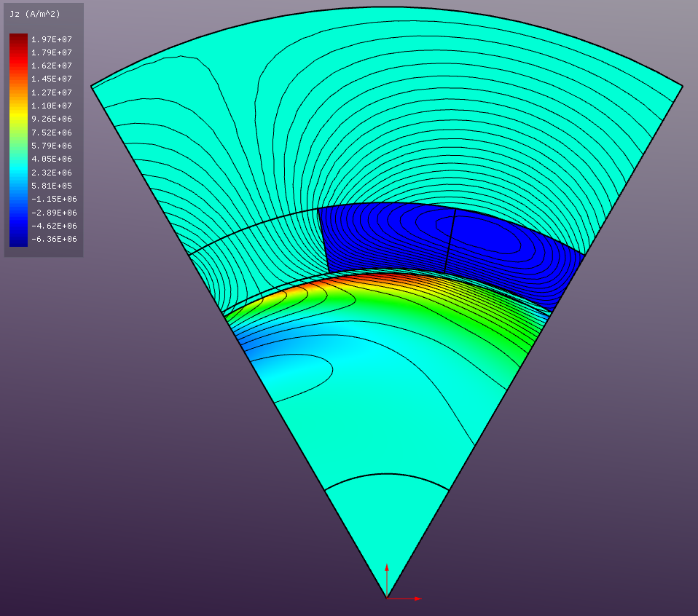This screenshot has width=698, height=616.
Task: Select the large outer region at the top
Action: point(386,87)
